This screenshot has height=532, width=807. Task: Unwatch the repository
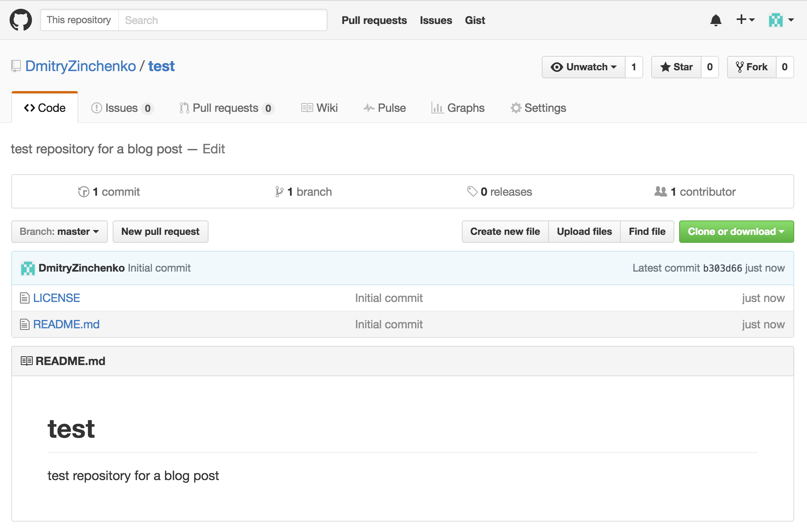point(584,67)
